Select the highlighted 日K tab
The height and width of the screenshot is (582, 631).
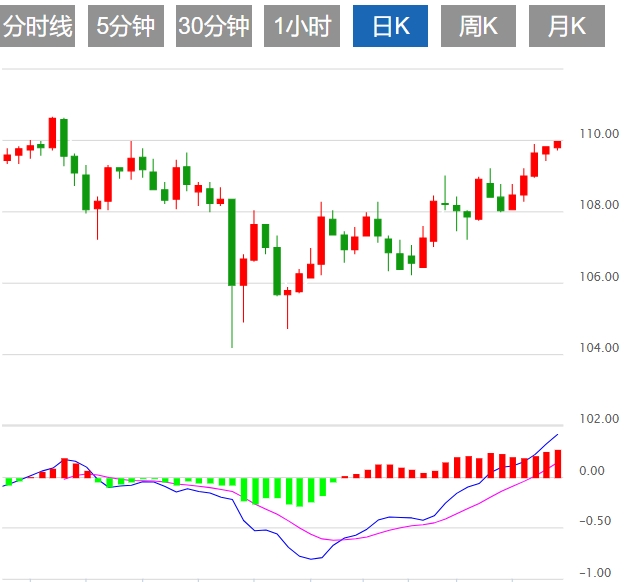click(x=391, y=26)
